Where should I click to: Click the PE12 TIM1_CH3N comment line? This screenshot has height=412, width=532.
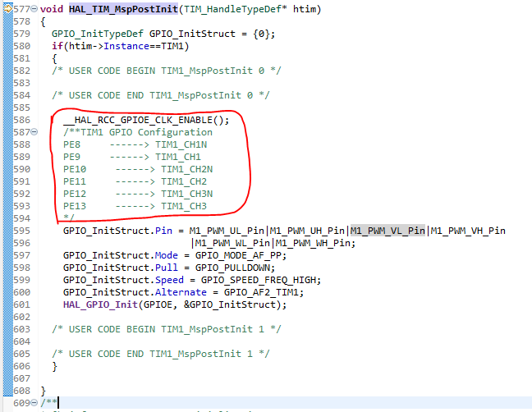[x=138, y=194]
